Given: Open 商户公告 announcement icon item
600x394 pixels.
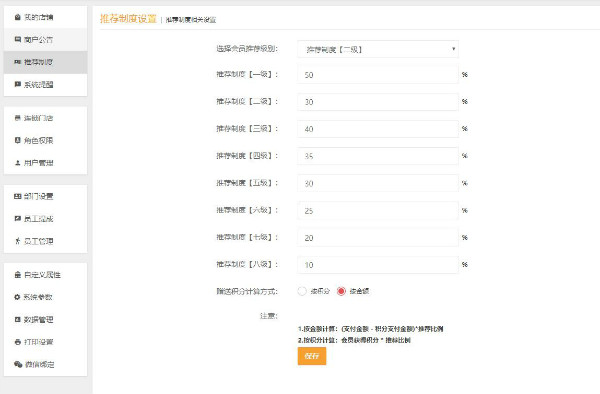Looking at the screenshot, I should pos(18,39).
